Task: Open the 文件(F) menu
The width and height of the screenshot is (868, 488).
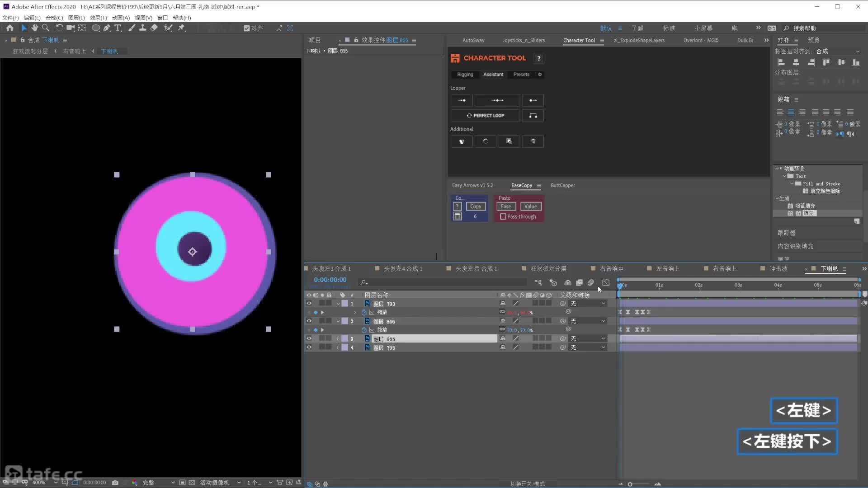Action: (10, 18)
